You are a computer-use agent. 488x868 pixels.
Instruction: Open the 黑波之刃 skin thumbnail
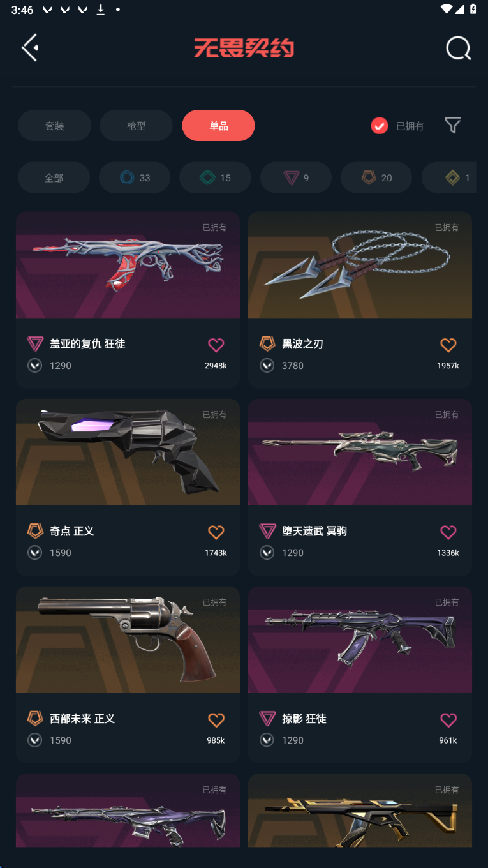(x=360, y=266)
